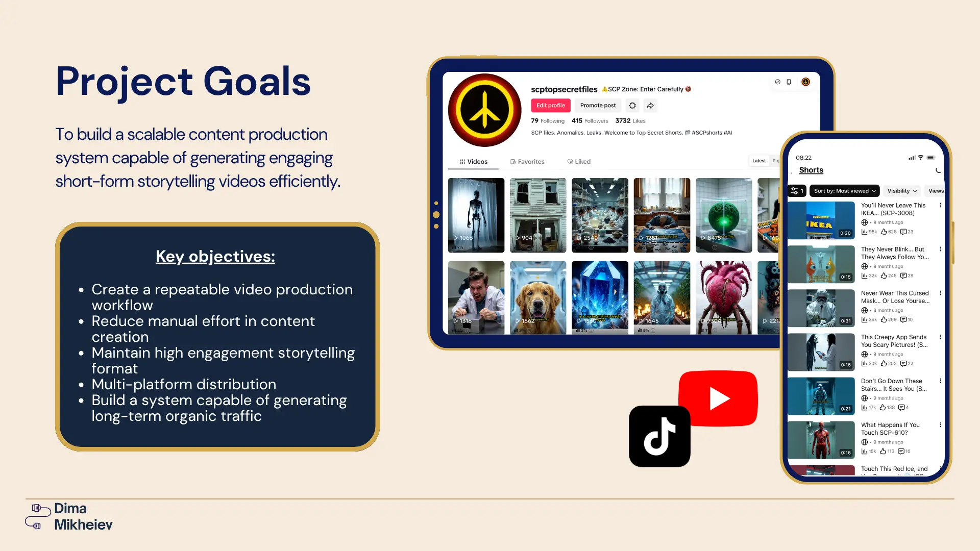Open the golden dog video thumbnail
Image resolution: width=980 pixels, height=551 pixels.
pos(538,298)
